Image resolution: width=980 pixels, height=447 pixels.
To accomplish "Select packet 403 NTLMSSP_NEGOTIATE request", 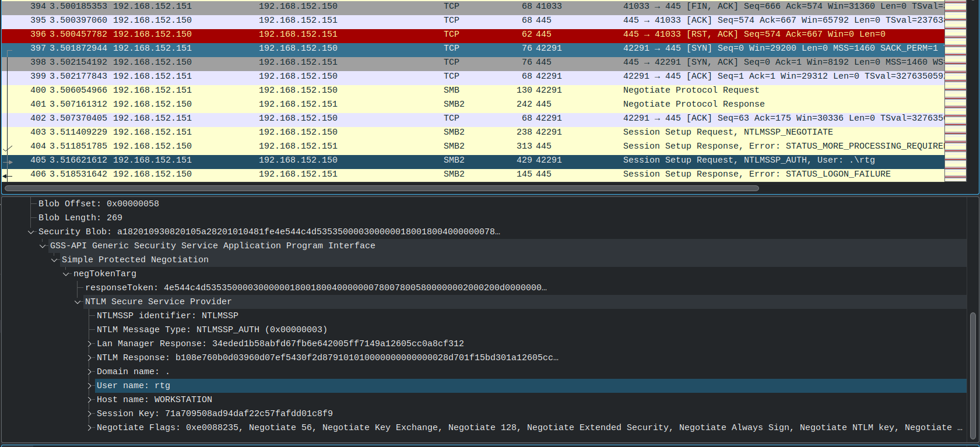I will pos(473,132).
